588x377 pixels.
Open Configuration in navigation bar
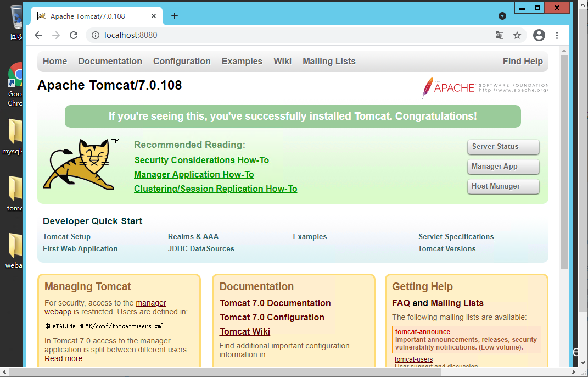coord(182,61)
